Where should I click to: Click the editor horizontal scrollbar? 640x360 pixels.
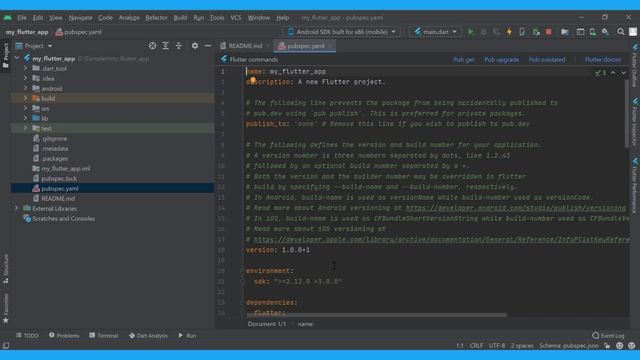coord(376,315)
